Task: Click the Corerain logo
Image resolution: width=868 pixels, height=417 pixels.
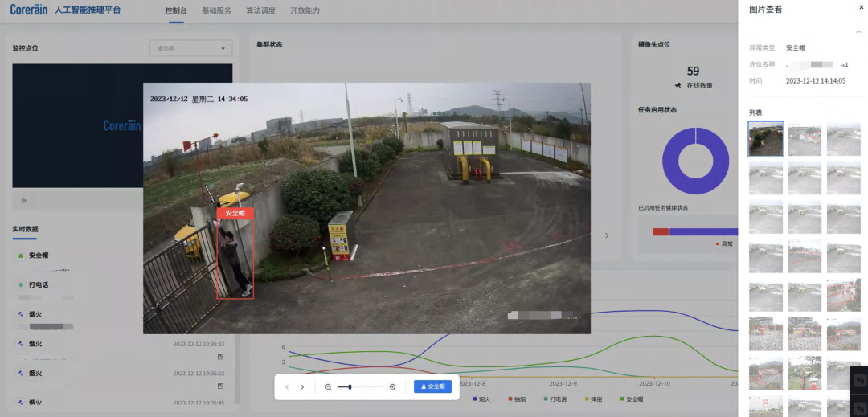Action: (x=29, y=10)
